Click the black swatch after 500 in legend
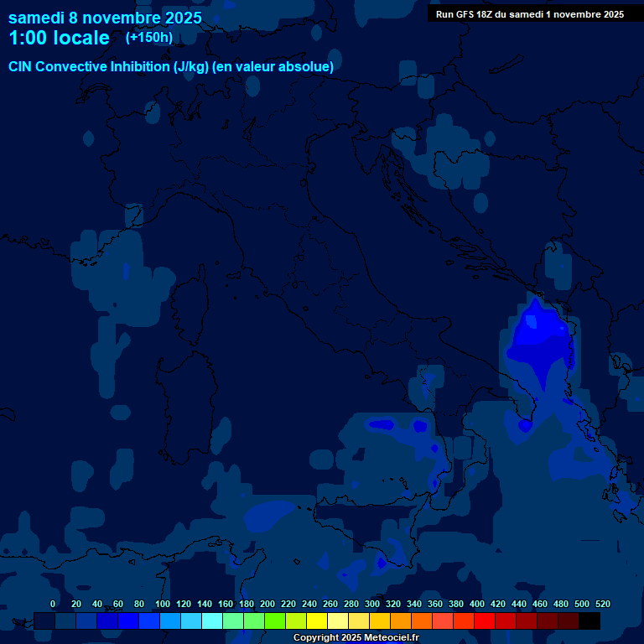644x644 pixels. (589, 621)
